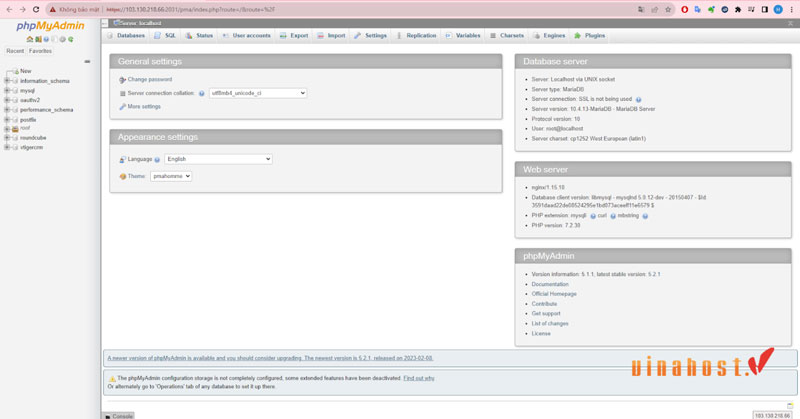The height and width of the screenshot is (419, 800).
Task: Open the List of changes link
Action: [550, 324]
